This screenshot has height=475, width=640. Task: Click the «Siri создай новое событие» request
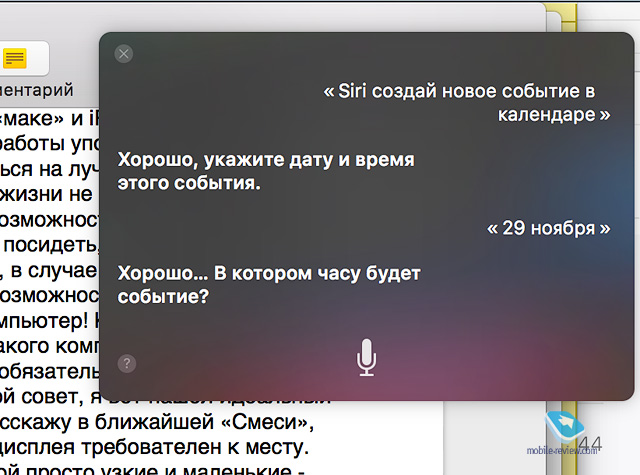click(x=467, y=103)
